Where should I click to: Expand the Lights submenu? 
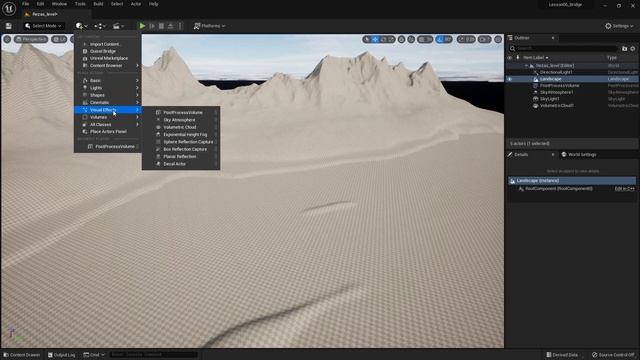(x=108, y=88)
